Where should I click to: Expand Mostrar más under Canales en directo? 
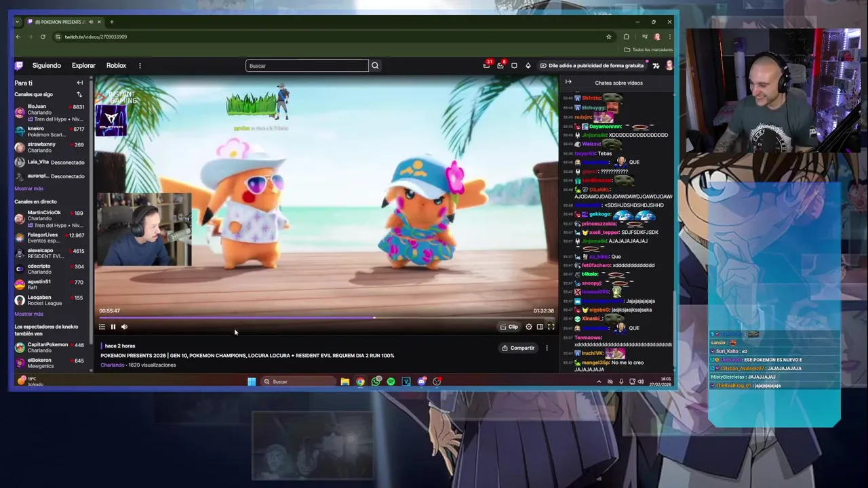[28, 314]
